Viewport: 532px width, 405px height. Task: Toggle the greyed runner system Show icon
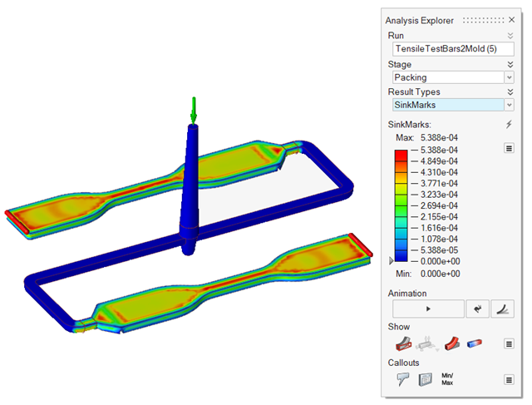(426, 343)
